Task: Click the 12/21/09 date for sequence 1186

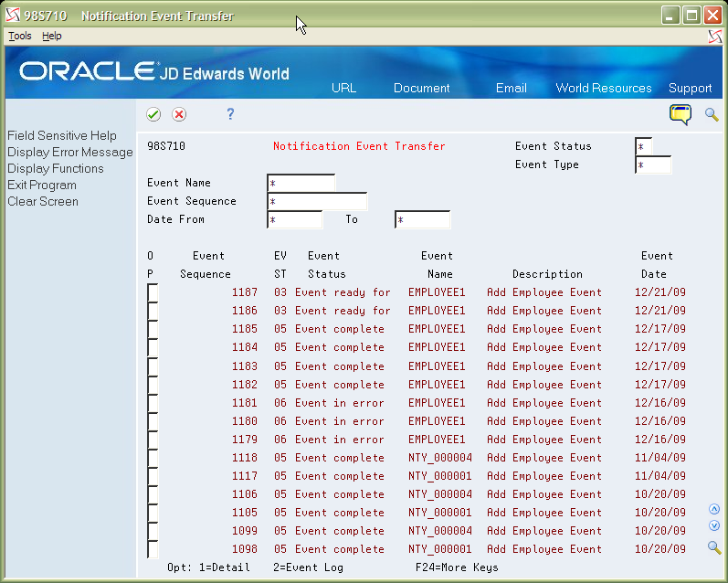Action: [x=660, y=311]
